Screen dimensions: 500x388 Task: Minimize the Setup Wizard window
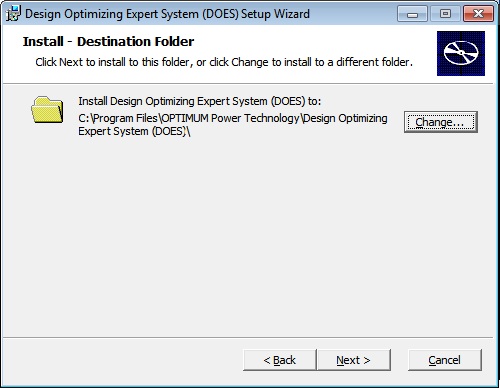[x=412, y=14]
